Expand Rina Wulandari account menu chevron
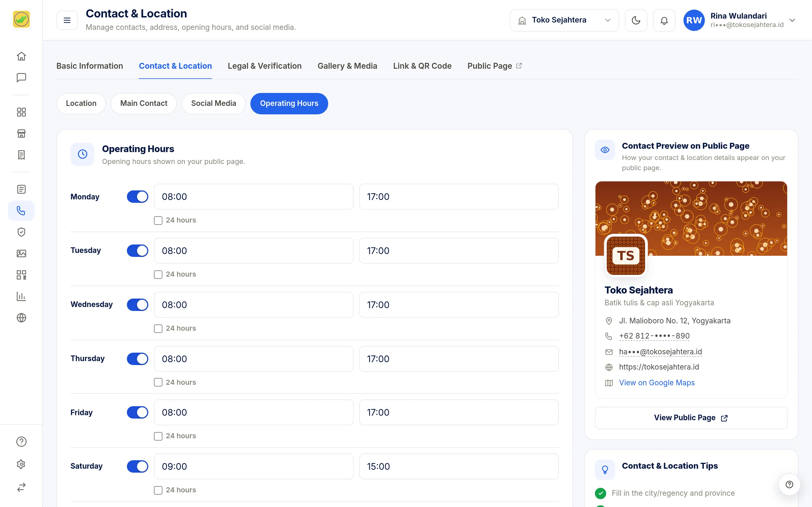The height and width of the screenshot is (507, 812). pyautogui.click(x=792, y=20)
